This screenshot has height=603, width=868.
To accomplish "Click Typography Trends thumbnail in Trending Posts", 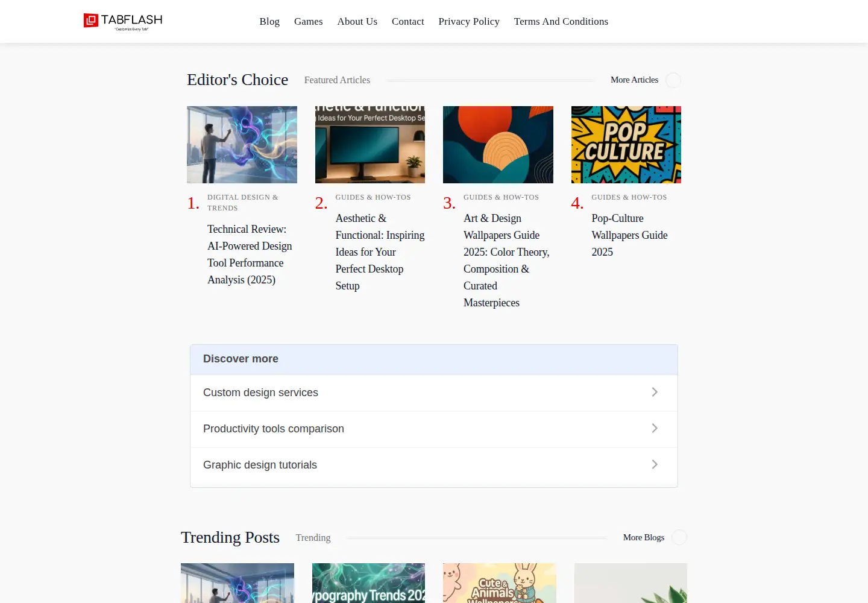I will (x=368, y=583).
